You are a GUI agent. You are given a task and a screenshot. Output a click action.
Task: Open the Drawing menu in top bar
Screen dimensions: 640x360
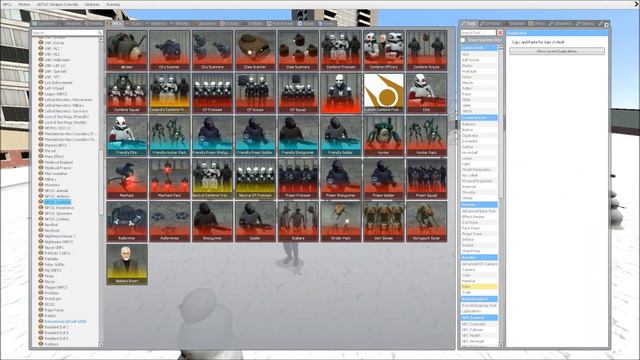[x=113, y=4]
